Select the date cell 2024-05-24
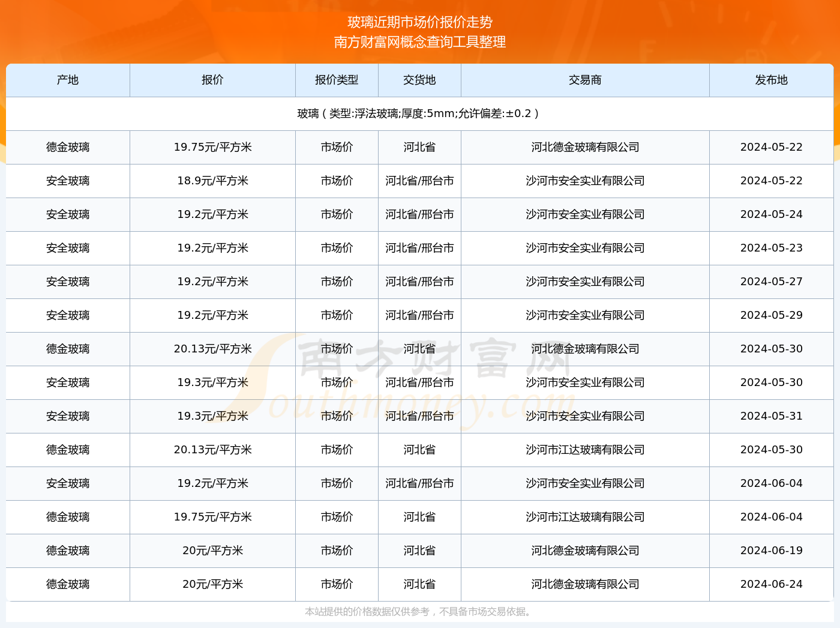 771,214
